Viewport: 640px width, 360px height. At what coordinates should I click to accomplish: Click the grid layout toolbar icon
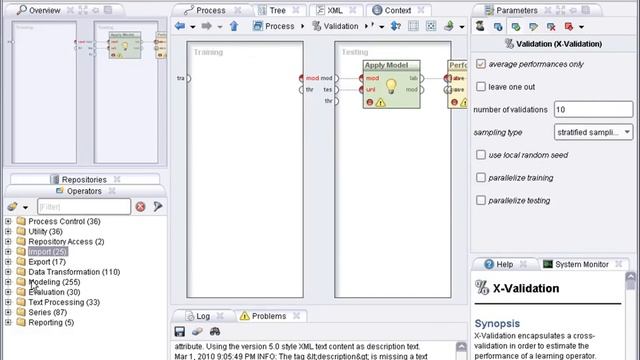click(413, 26)
